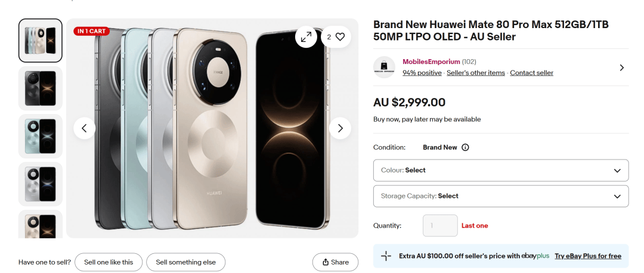This screenshot has height=273, width=644.
Task: Click the Share button
Action: 335,262
